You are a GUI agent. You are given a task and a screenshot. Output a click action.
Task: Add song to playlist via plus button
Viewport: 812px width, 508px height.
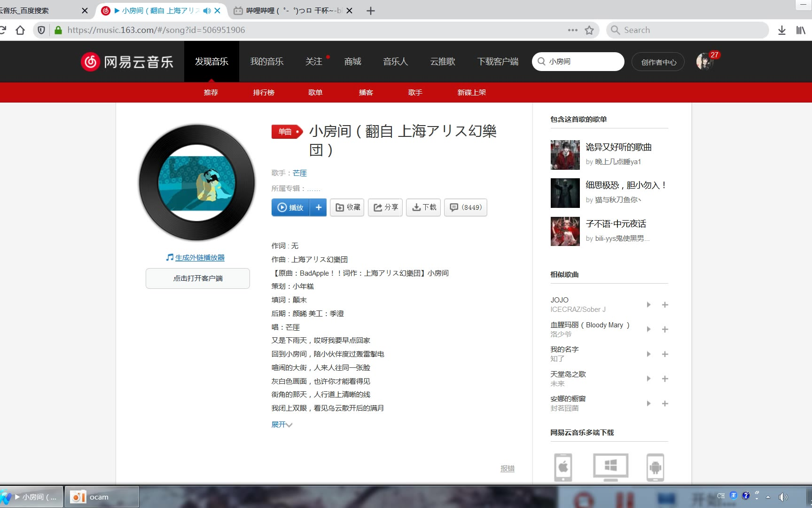click(x=318, y=207)
